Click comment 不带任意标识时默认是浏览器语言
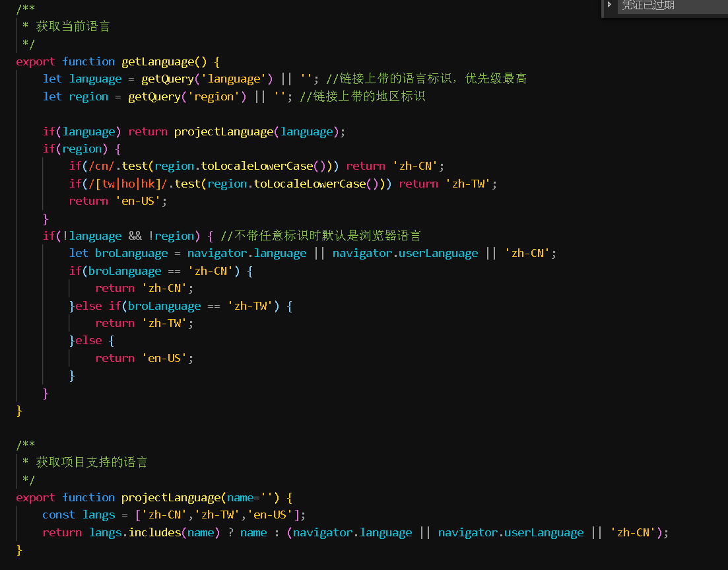The width and height of the screenshot is (728, 570). click(321, 236)
